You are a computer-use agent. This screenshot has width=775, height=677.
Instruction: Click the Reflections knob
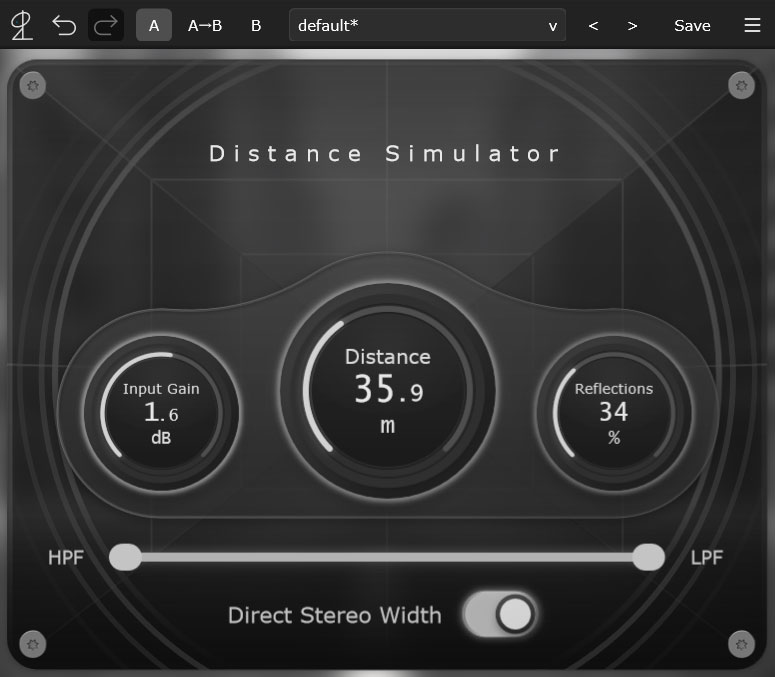pos(614,413)
